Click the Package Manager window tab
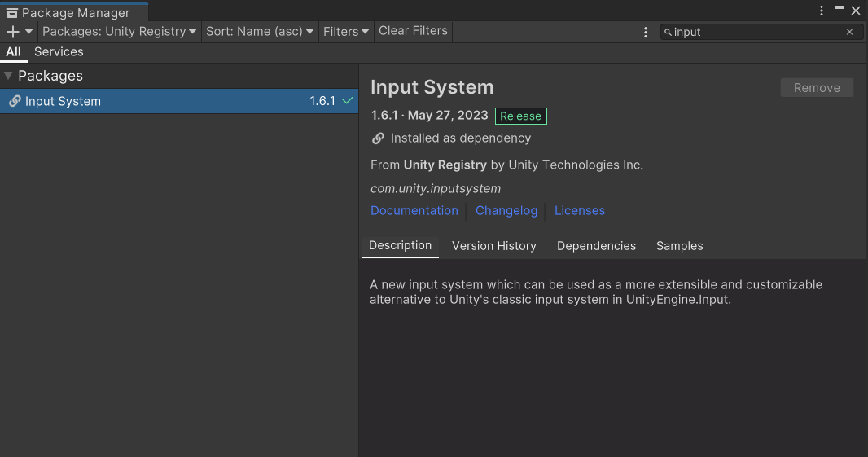 pyautogui.click(x=74, y=12)
